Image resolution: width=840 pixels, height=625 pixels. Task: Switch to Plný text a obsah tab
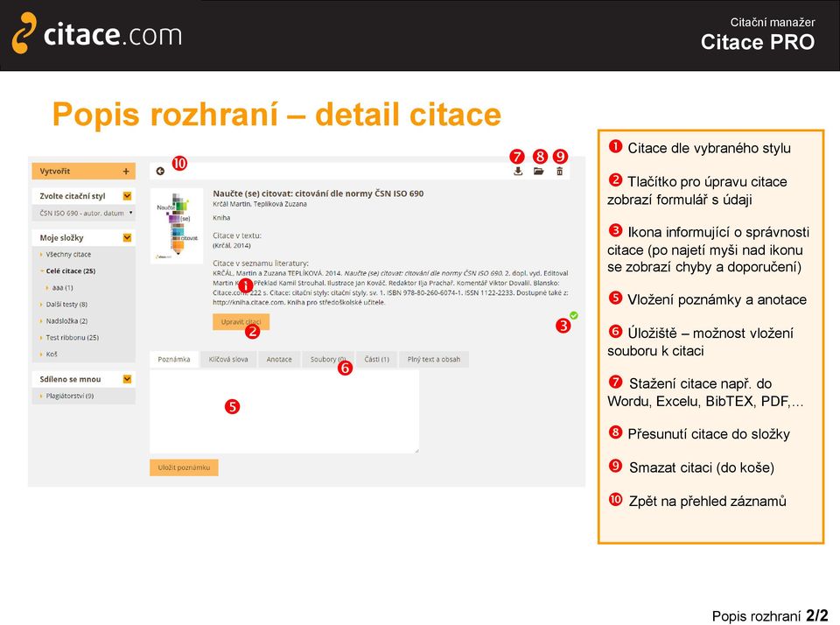(x=434, y=359)
